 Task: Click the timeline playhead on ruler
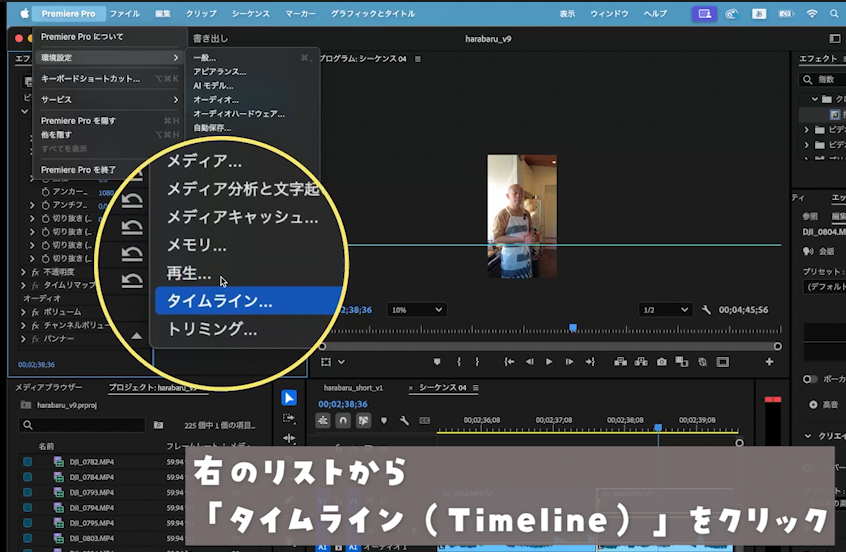[658, 427]
